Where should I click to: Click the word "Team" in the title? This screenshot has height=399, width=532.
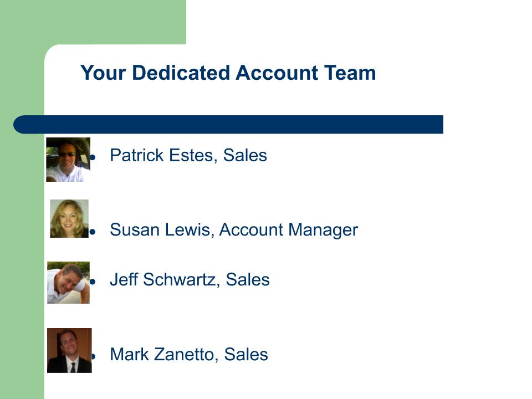(x=351, y=73)
